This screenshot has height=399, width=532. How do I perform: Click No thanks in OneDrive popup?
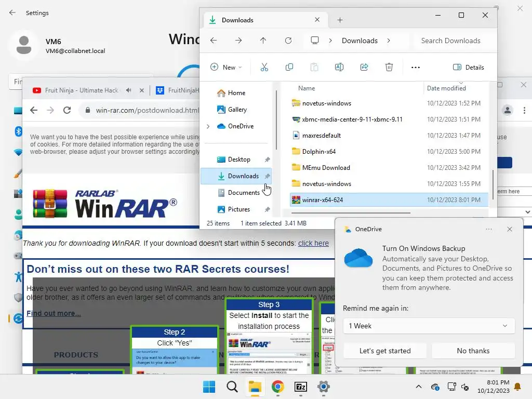coord(473,351)
